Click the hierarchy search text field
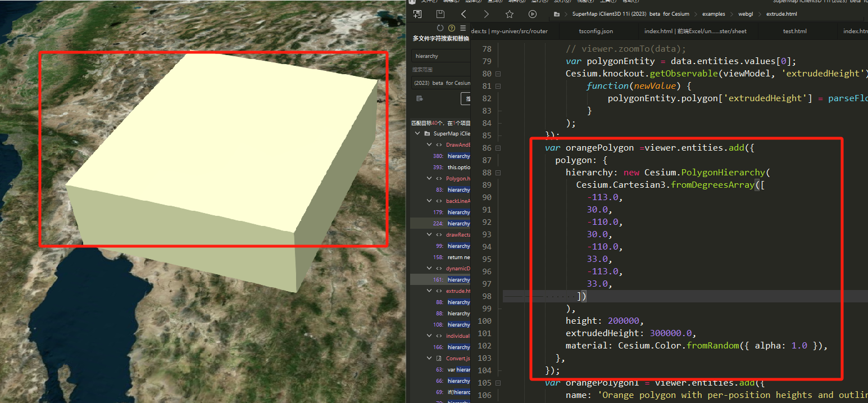 click(441, 56)
